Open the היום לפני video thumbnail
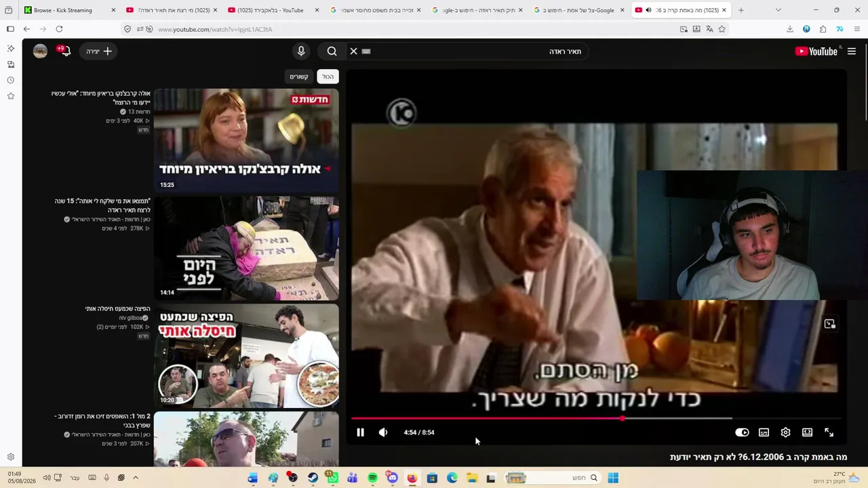 tap(246, 248)
